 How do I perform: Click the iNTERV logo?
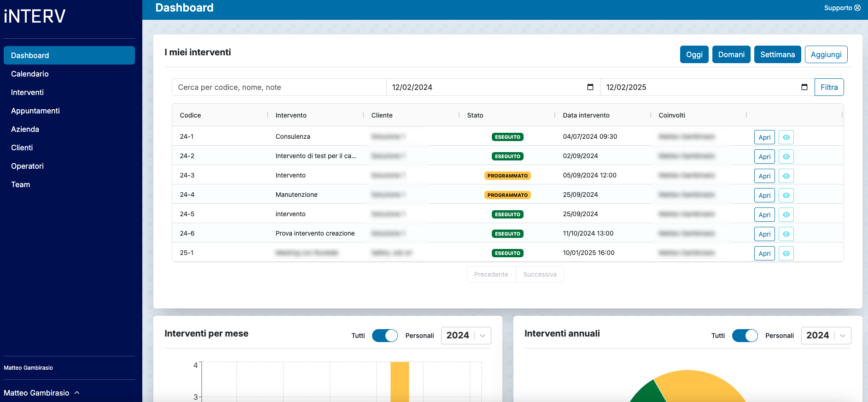(35, 16)
